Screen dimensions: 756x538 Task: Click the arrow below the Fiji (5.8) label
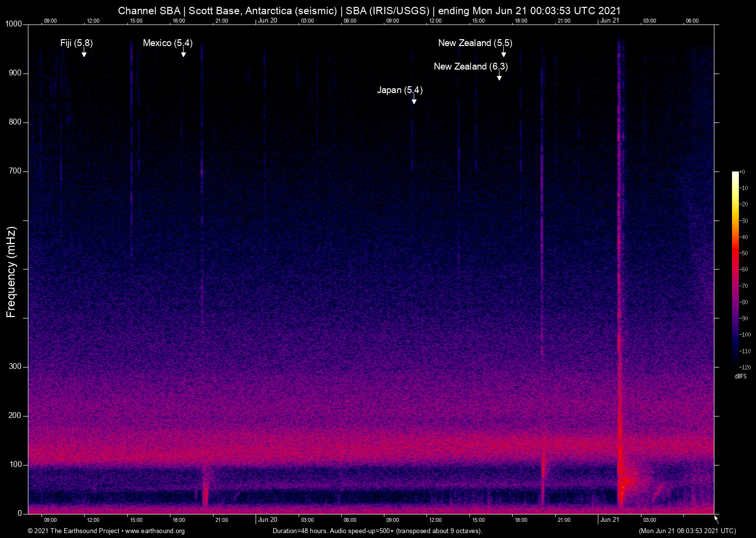[x=84, y=52]
